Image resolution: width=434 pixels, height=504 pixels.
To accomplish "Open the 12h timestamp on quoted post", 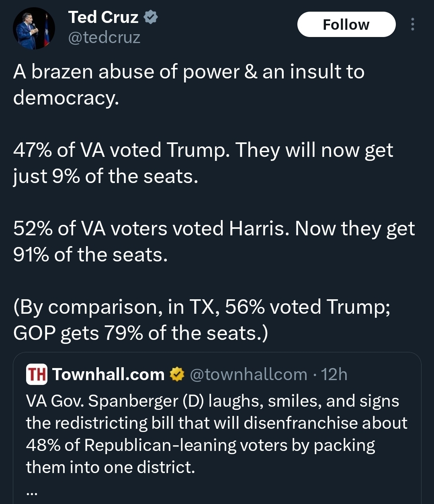I will click(x=334, y=374).
